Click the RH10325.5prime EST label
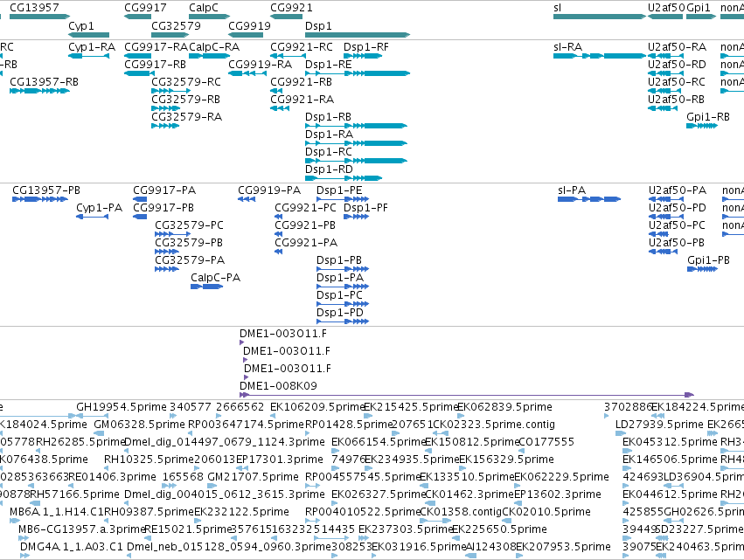The width and height of the screenshot is (744, 560). [x=149, y=460]
